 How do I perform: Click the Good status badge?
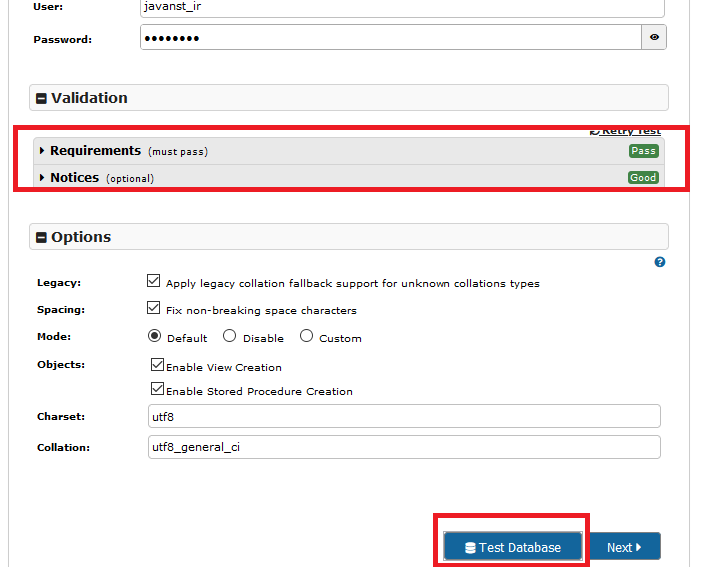click(x=643, y=177)
